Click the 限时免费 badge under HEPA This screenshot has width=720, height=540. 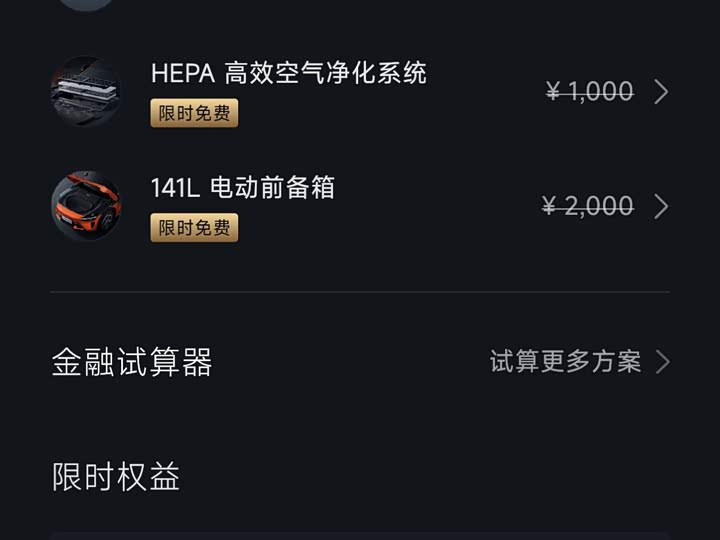194,113
